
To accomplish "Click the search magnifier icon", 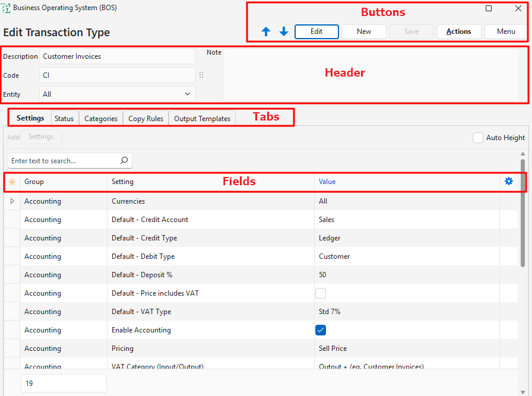I will click(124, 160).
